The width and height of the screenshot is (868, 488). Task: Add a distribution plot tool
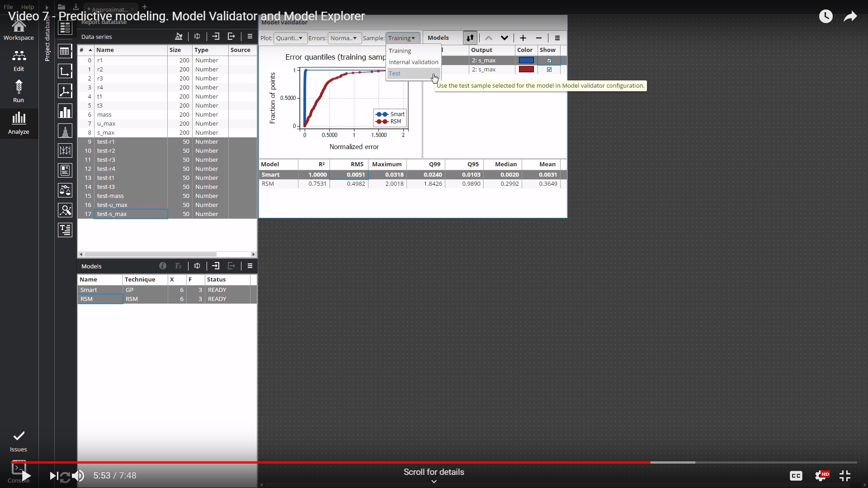pyautogui.click(x=65, y=131)
